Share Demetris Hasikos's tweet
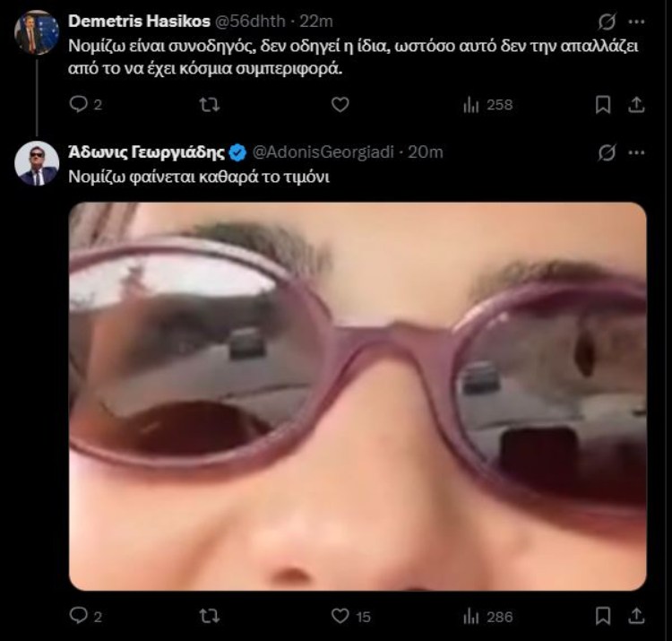This screenshot has width=672, height=641. tap(636, 105)
